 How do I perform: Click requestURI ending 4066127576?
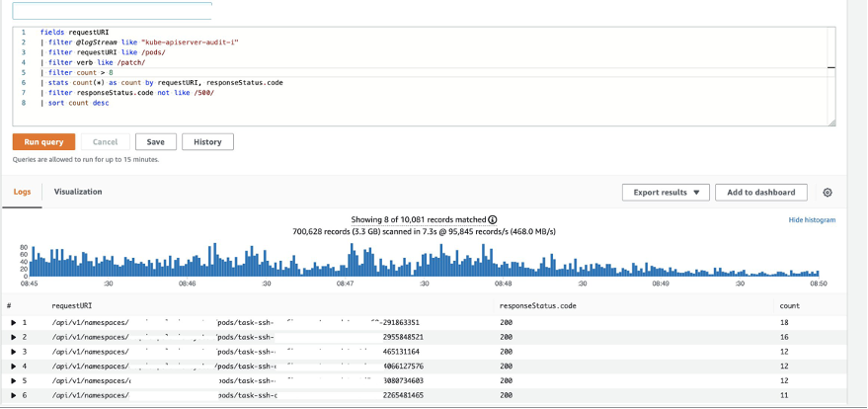point(237,366)
